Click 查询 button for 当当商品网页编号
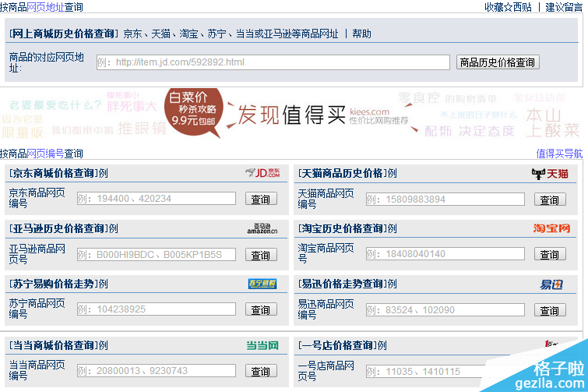 (261, 372)
